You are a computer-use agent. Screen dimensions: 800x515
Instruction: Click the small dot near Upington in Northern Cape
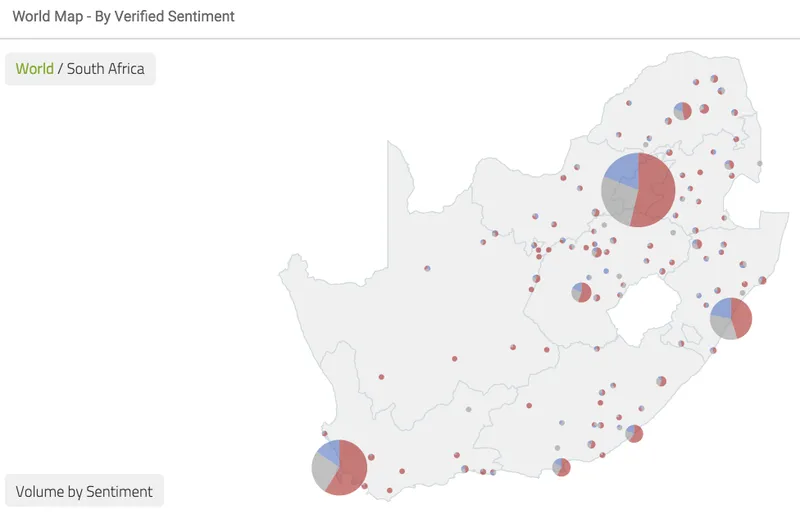(x=427, y=268)
